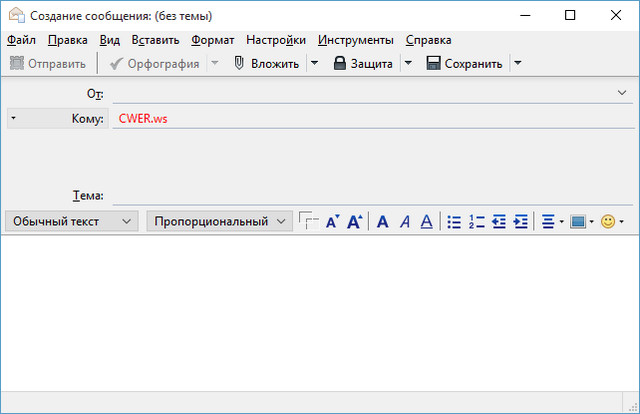This screenshot has height=414, width=640.
Task: Open the Справка menu
Action: tap(429, 40)
